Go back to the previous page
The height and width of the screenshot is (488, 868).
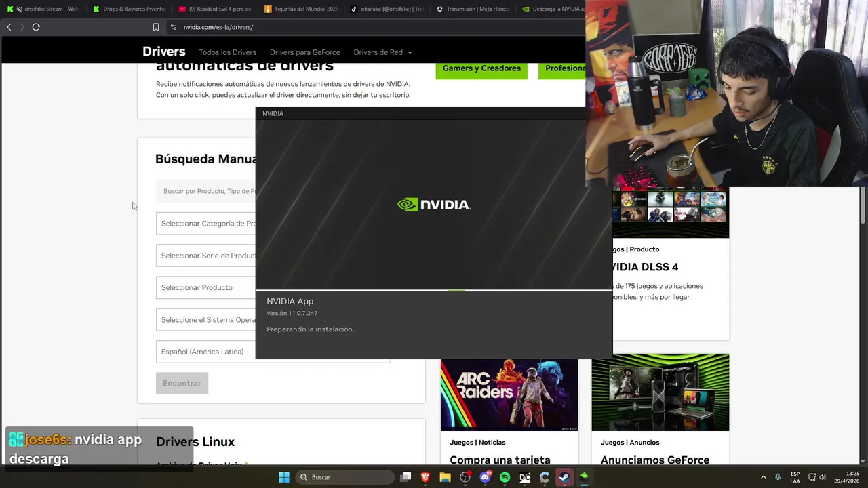tap(9, 27)
